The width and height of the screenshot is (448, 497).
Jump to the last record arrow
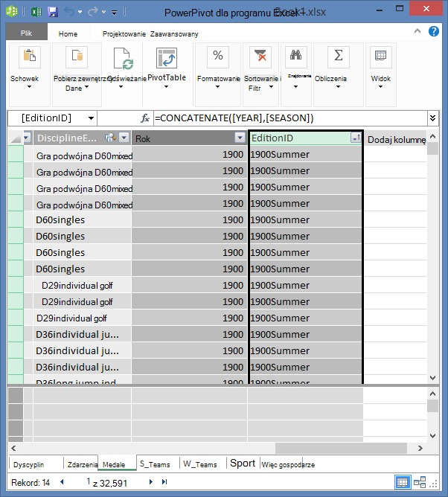click(x=164, y=482)
